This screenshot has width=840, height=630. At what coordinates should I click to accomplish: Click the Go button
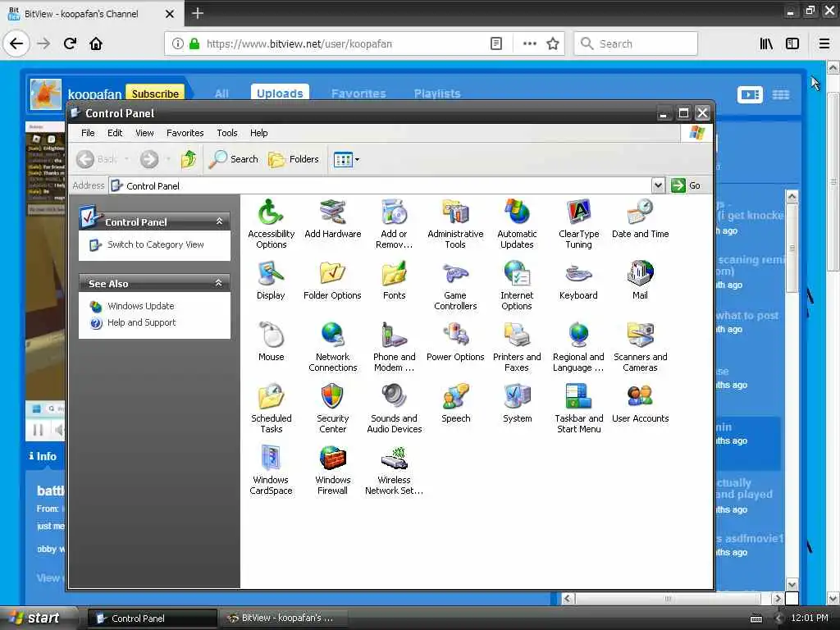tap(687, 185)
